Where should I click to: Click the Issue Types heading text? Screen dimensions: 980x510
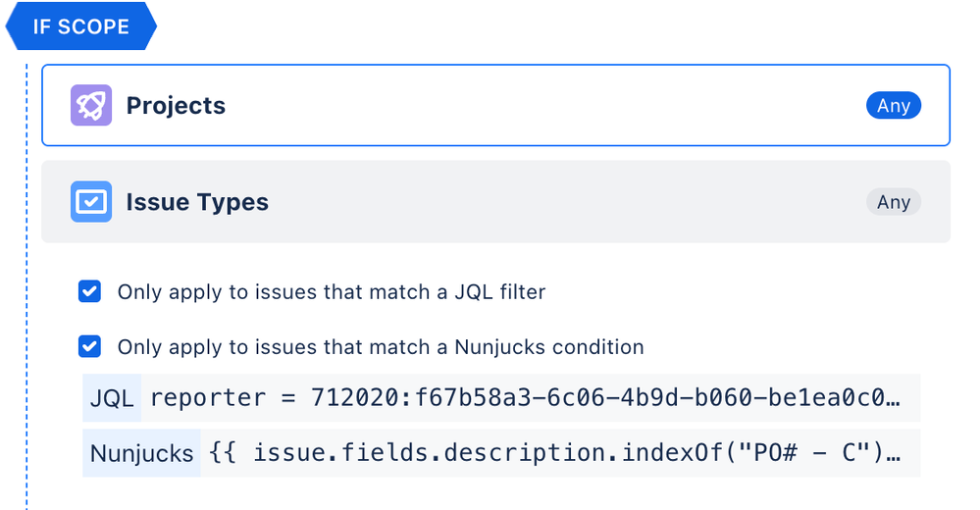click(197, 202)
